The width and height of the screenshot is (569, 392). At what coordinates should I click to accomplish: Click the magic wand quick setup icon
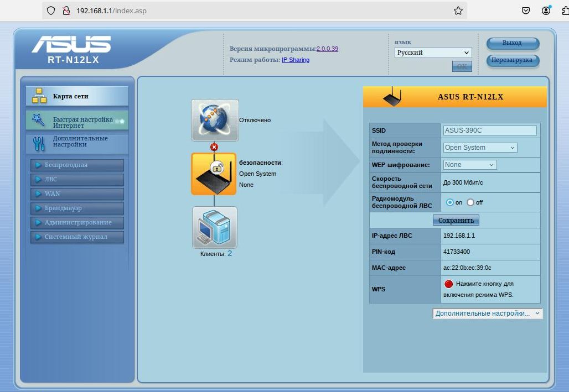[x=38, y=120]
